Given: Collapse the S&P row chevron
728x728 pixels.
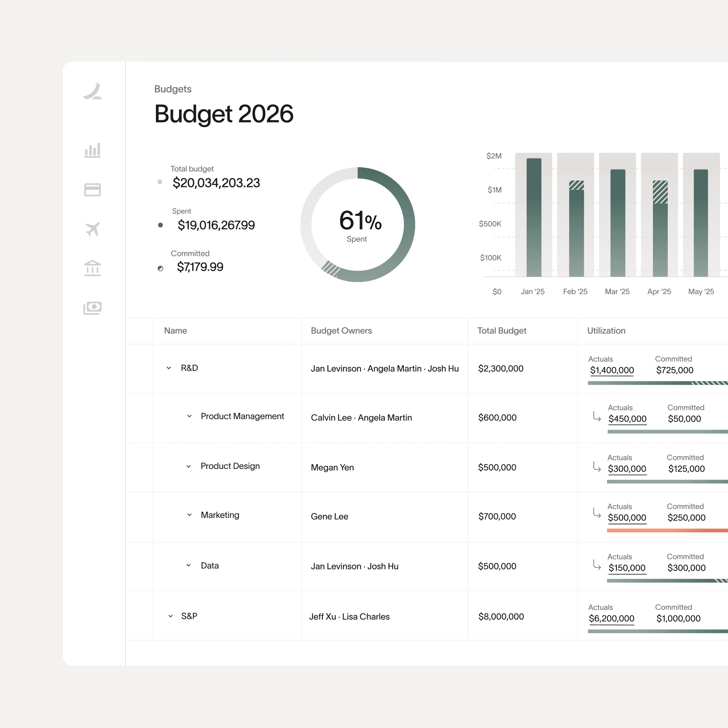Looking at the screenshot, I should 171,616.
